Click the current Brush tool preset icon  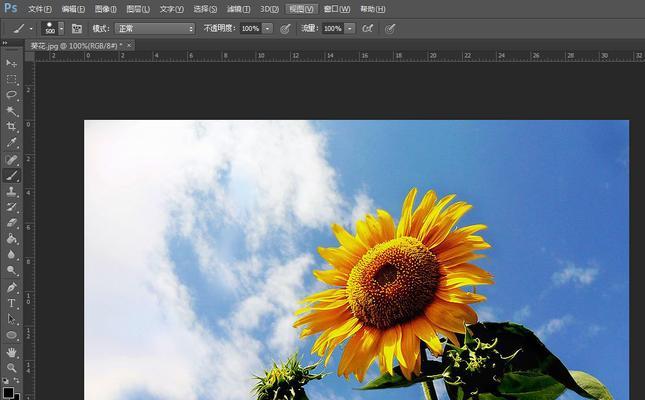point(19,28)
